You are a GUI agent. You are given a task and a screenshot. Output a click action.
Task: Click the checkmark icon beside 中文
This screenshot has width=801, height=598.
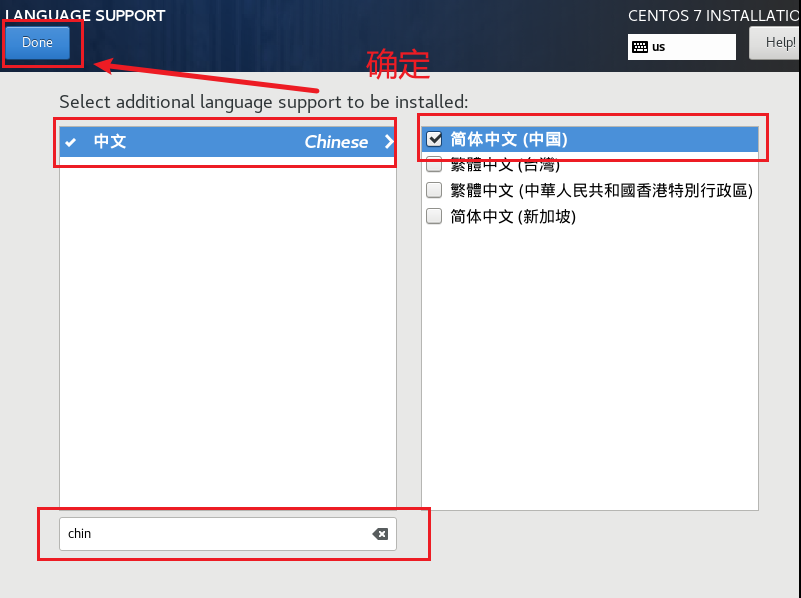coord(71,142)
